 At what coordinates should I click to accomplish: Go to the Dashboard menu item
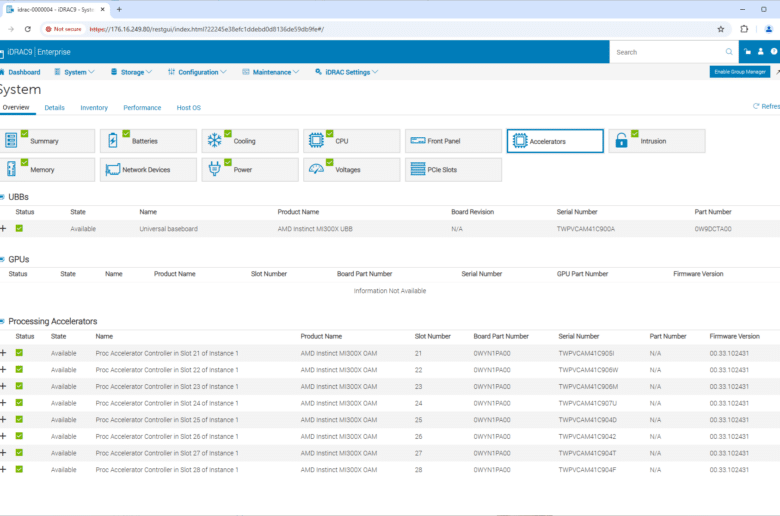coord(20,72)
